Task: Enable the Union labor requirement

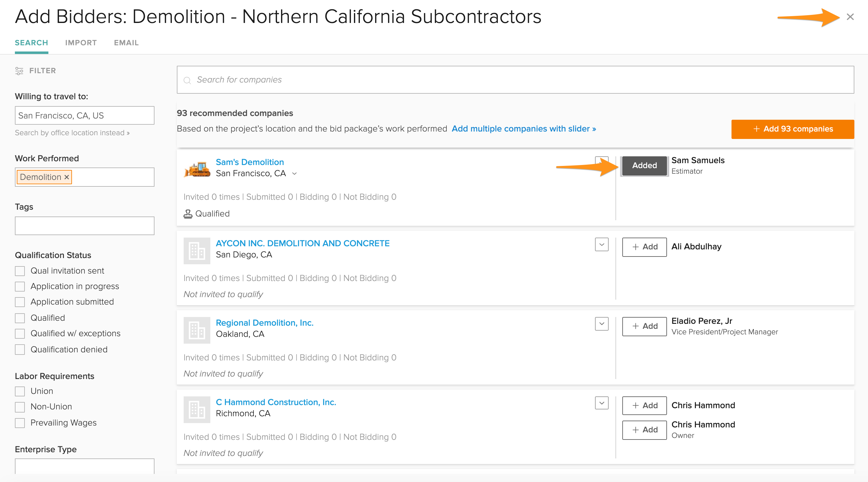Action: pos(20,391)
